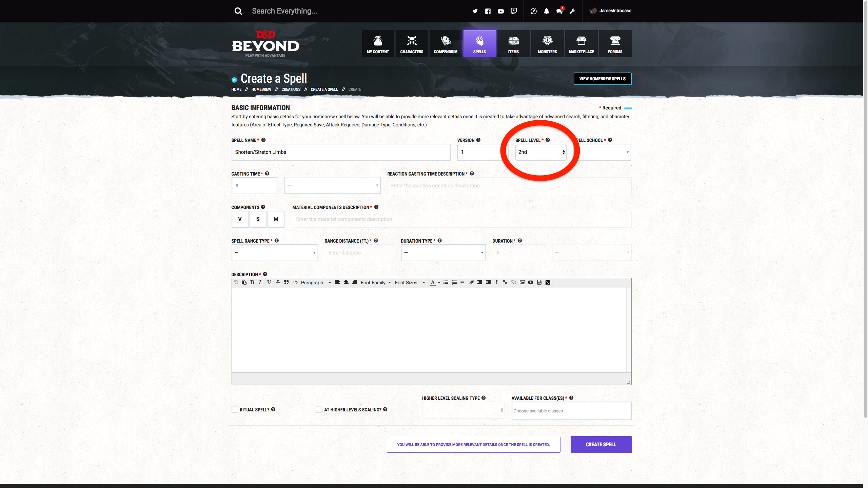Insert video in description editor
868x488 pixels.
point(531,282)
